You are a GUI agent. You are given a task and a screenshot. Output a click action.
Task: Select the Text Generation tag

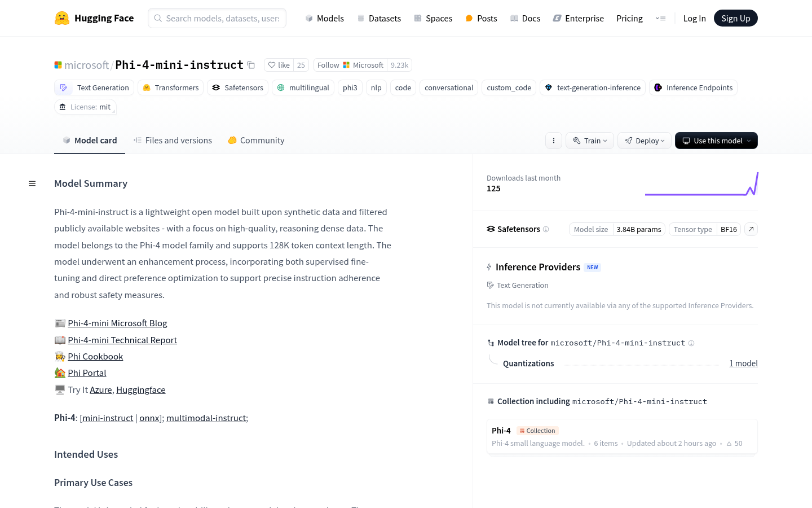pyautogui.click(x=94, y=87)
